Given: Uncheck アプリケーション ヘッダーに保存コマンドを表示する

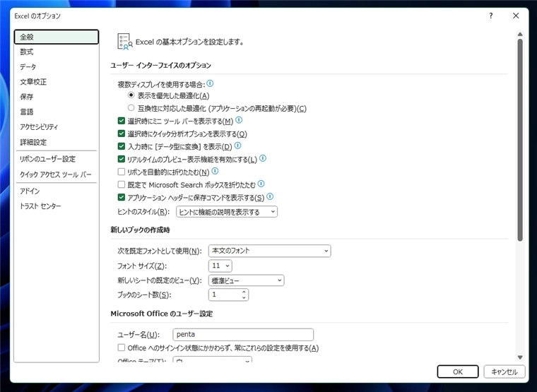Looking at the screenshot, I should pos(122,197).
